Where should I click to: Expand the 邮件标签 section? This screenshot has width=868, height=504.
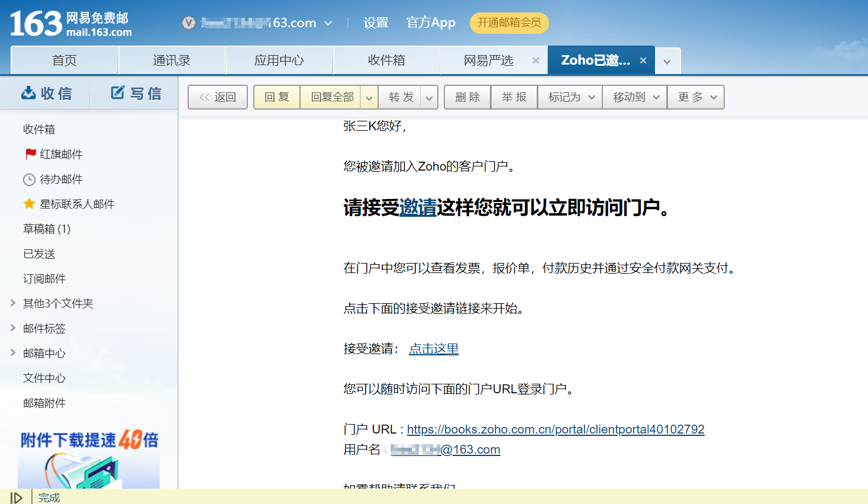[x=13, y=328]
